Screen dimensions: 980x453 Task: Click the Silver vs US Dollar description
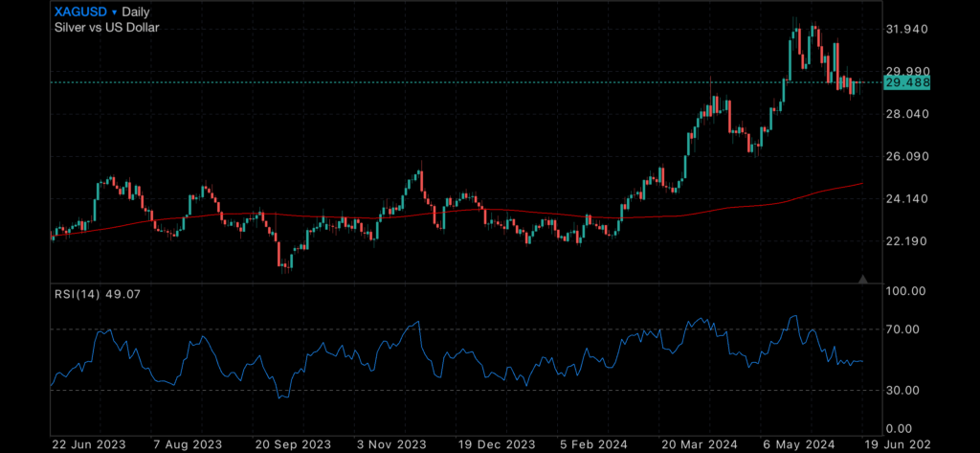[107, 28]
